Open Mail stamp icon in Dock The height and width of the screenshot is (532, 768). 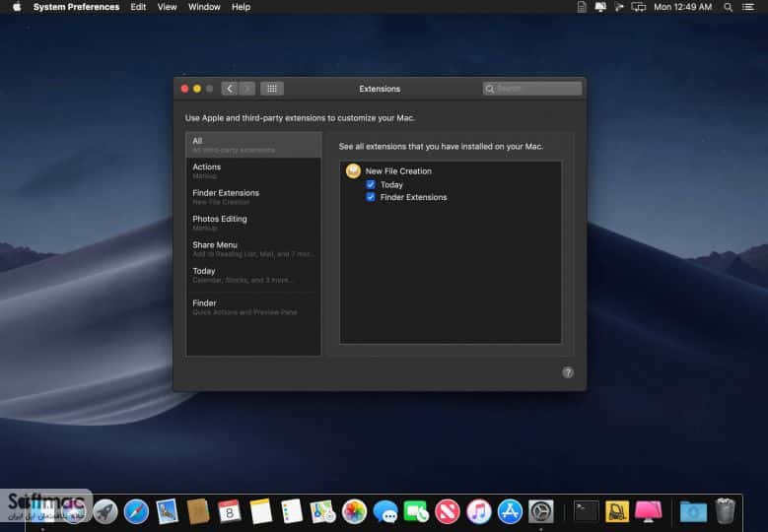167,511
